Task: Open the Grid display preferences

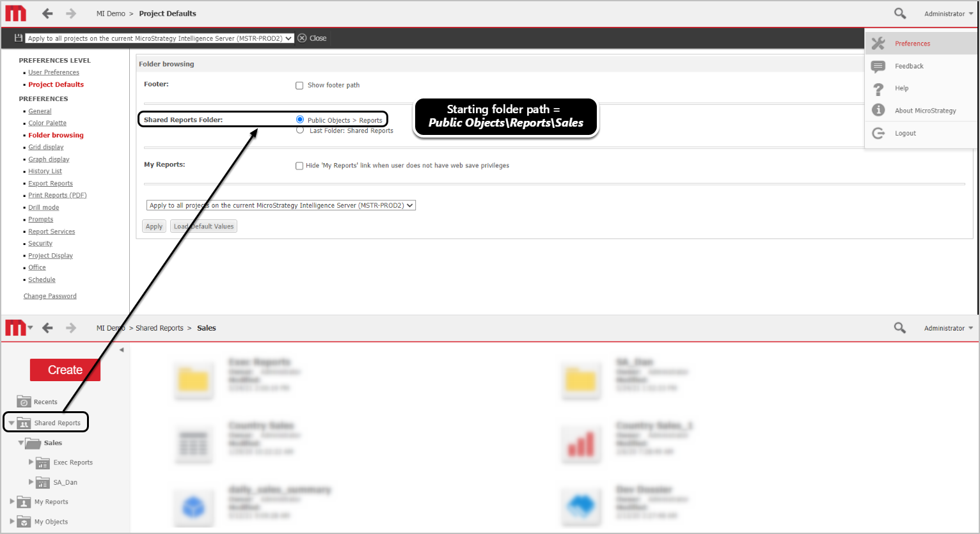Action: click(x=46, y=147)
